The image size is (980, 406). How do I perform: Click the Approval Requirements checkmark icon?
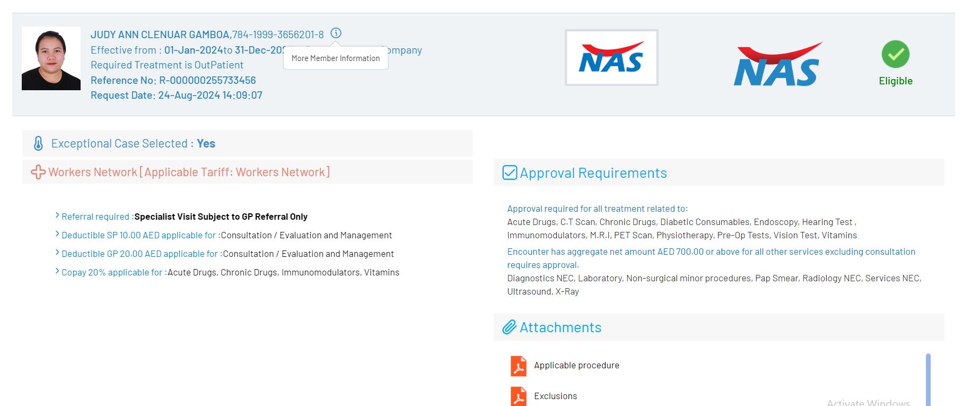510,172
